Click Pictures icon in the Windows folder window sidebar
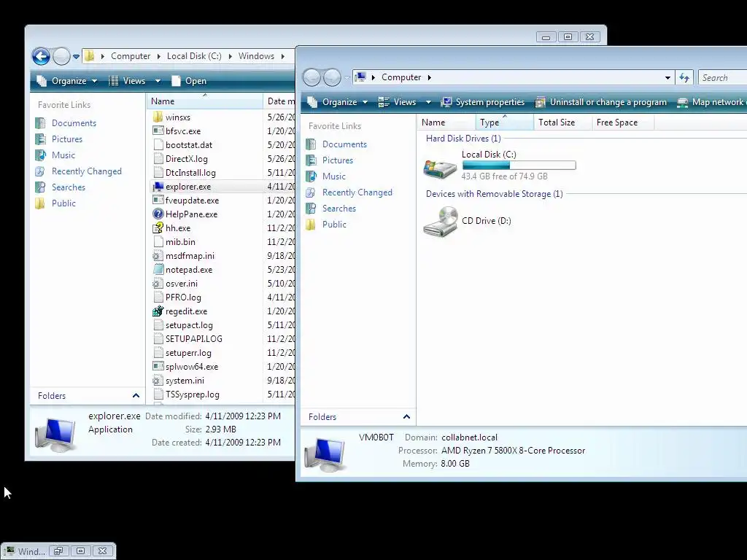Viewport: 747px width, 560px height. pos(41,139)
